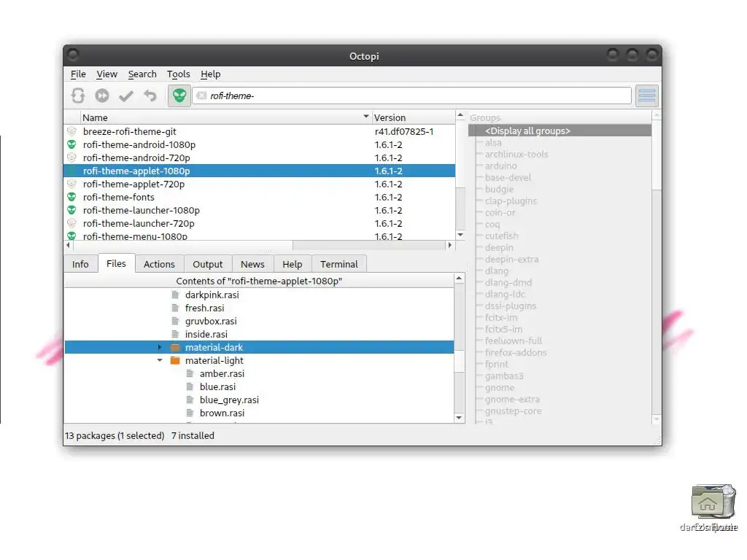The height and width of the screenshot is (560, 747).
Task: Click the Contents of rofi-theme-applet-1080p header
Action: 259,281
